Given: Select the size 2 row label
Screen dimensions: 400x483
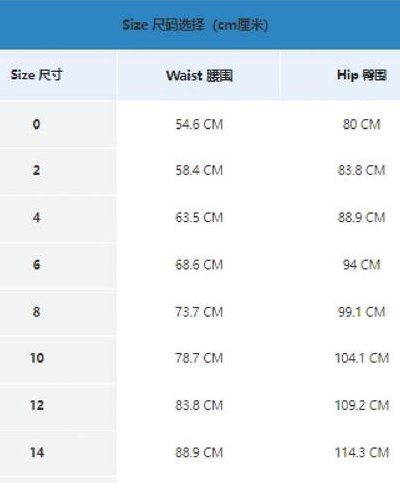Looking at the screenshot, I should 36,170.
